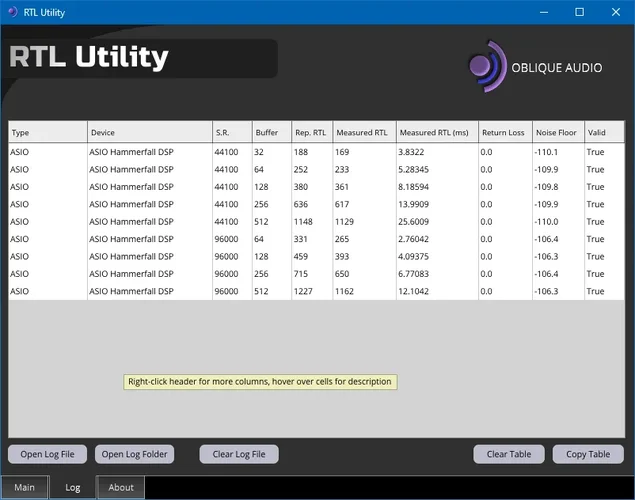Minimize the RTL Utility window
635x500 pixels.
[544, 12]
